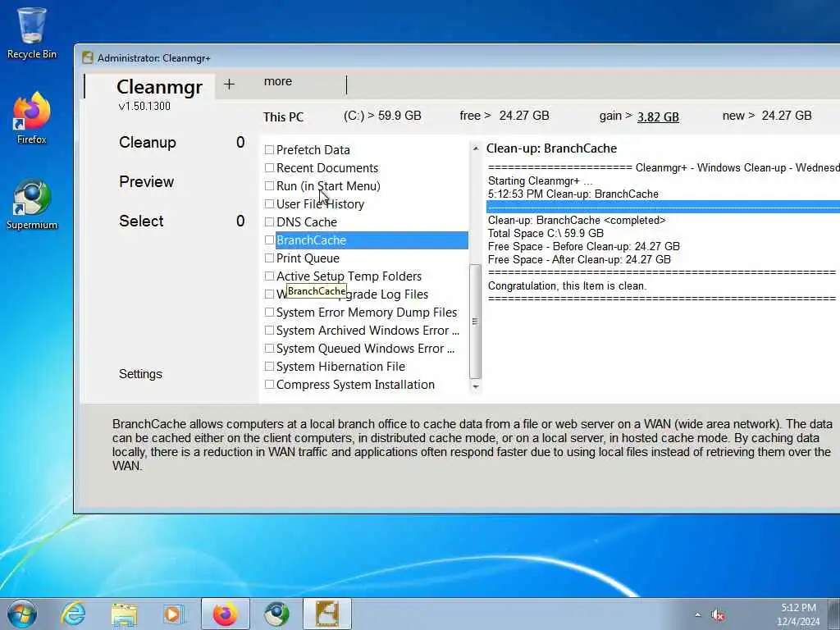Click the Cleanmgr+ title bar app icon
The height and width of the screenshot is (630, 840).
88,58
